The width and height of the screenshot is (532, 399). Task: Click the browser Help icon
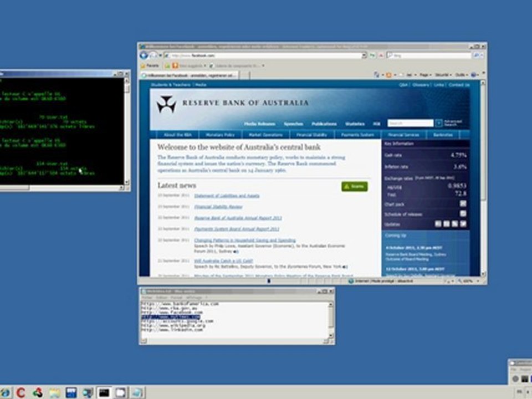pos(474,75)
